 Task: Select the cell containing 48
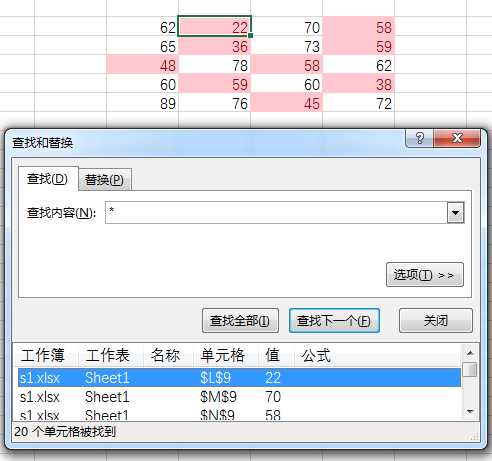(143, 64)
